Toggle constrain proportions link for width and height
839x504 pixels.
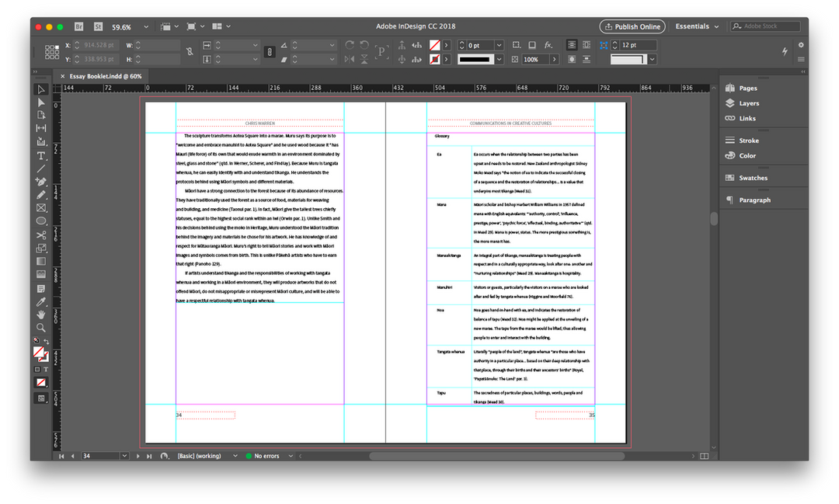pyautogui.click(x=190, y=52)
